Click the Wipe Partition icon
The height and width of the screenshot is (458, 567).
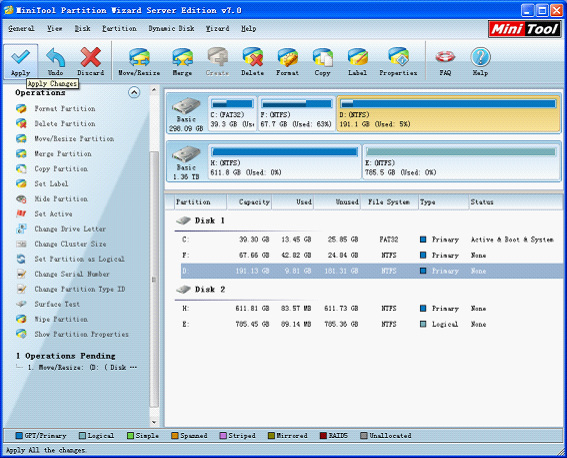tap(21, 319)
